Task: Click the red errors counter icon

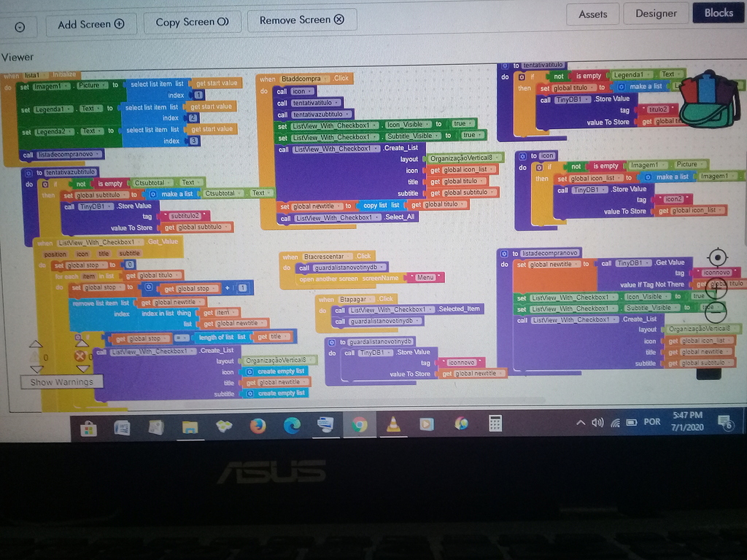Action: pos(80,357)
